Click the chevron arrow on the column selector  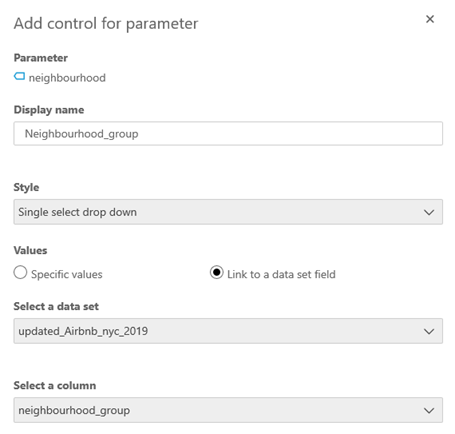[429, 410]
